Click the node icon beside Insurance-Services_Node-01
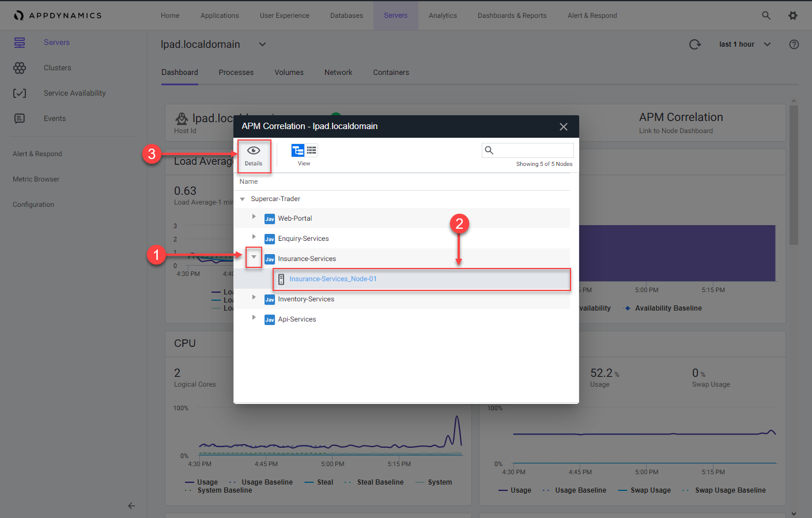Image resolution: width=812 pixels, height=518 pixels. click(281, 279)
